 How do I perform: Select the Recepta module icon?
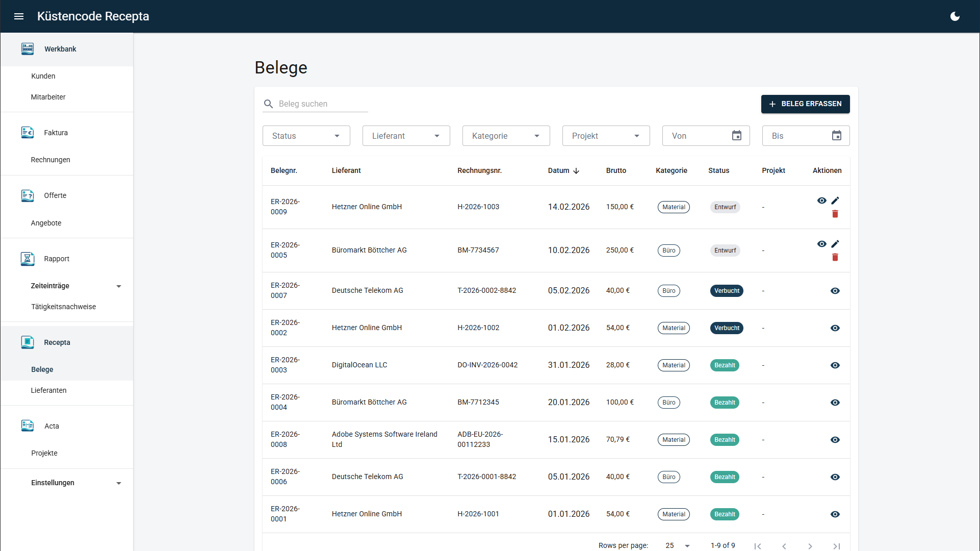point(27,342)
